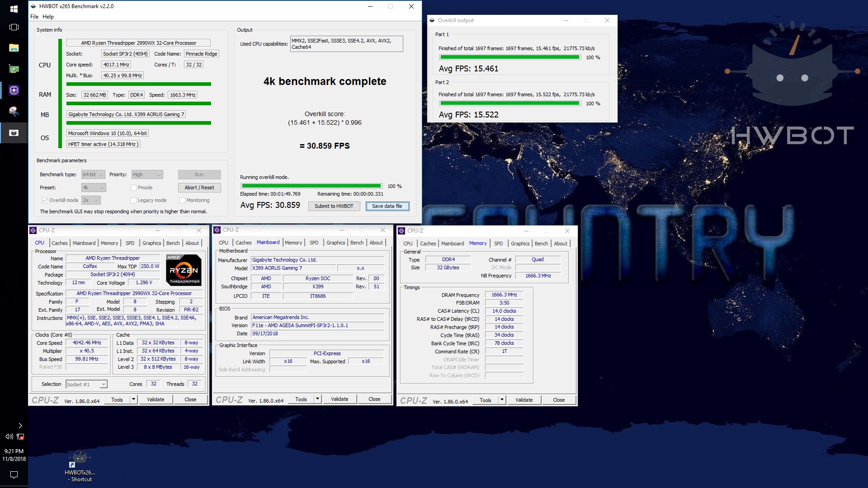Image resolution: width=868 pixels, height=488 pixels.
Task: Click the Used CPU capabilities text box
Action: (346, 44)
